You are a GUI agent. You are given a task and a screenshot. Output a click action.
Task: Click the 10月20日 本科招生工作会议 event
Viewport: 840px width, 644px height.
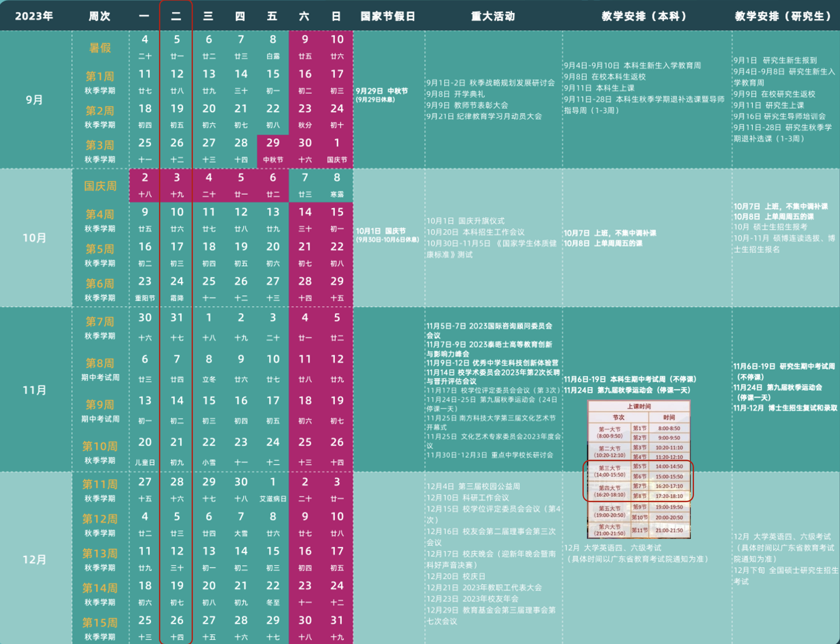click(x=475, y=232)
